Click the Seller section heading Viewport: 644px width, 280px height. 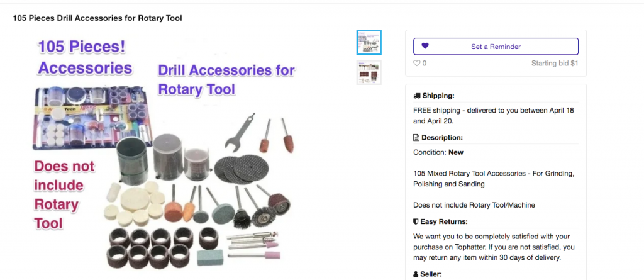click(x=428, y=274)
